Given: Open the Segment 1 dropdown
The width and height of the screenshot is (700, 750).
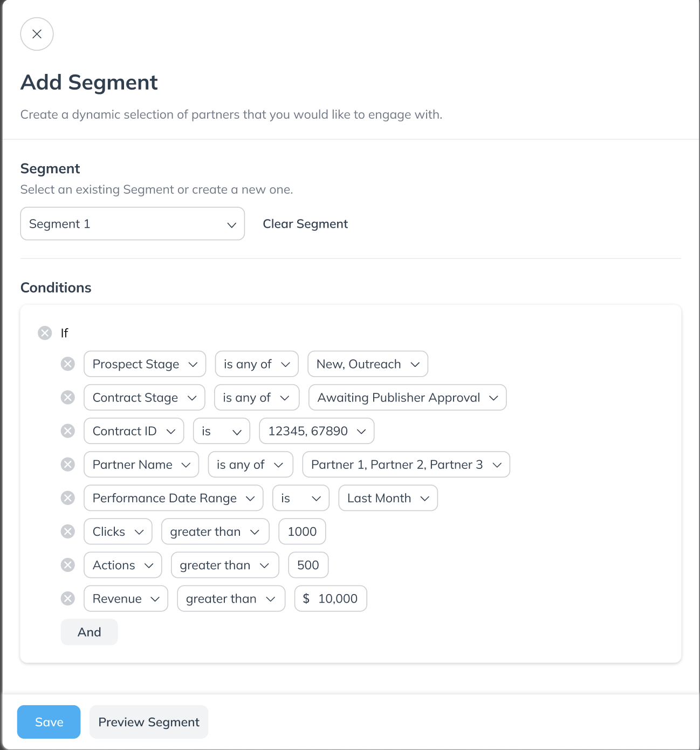Looking at the screenshot, I should [133, 224].
